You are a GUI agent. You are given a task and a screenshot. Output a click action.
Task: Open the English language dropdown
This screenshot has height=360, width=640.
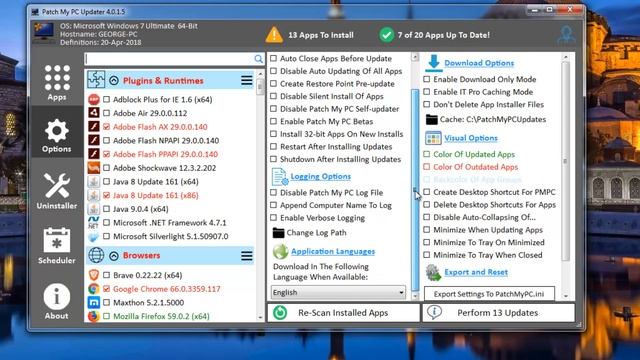click(338, 292)
